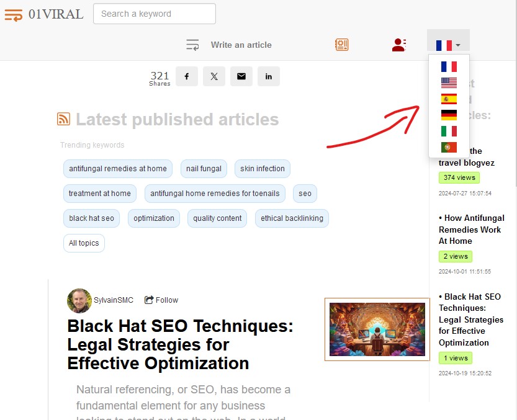
Task: Click the Facebook share icon
Action: coord(186,76)
